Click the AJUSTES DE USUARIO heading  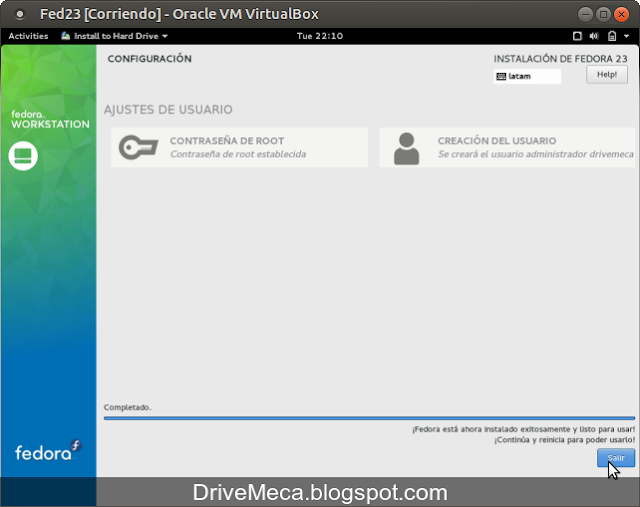(168, 109)
